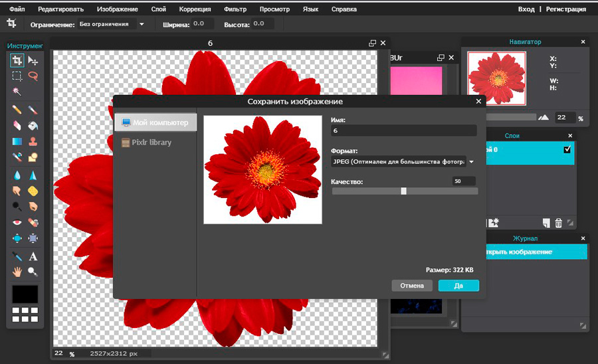Delete layer using the trash icon

coord(559,223)
